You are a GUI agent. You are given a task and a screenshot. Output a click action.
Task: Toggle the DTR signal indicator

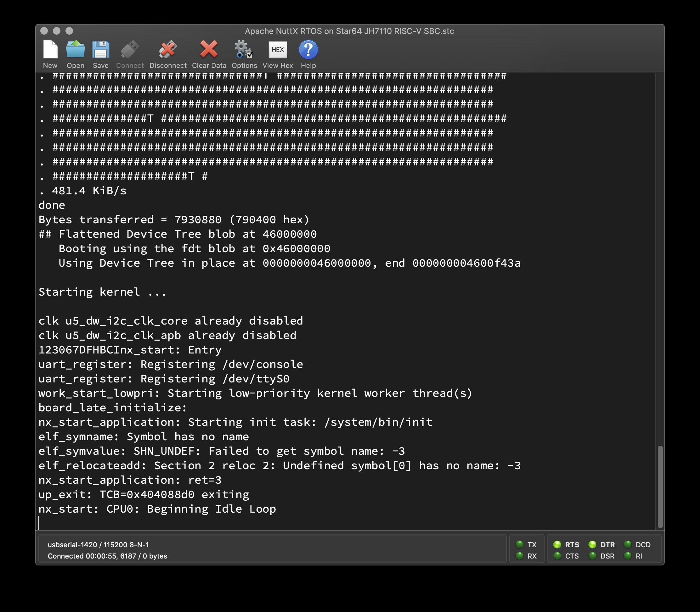click(x=593, y=545)
